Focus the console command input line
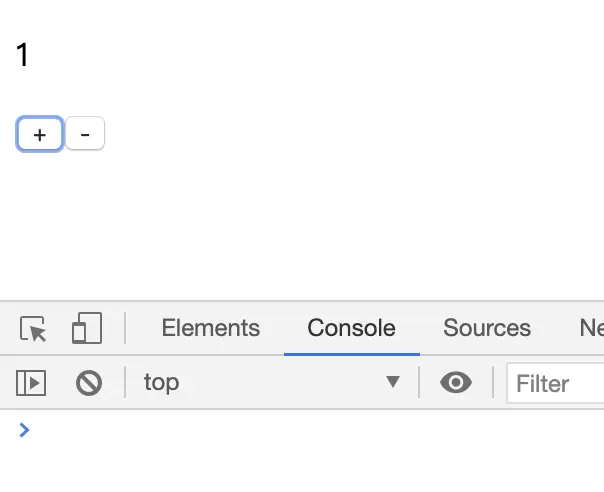Screen dimensions: 604x492 300,430
